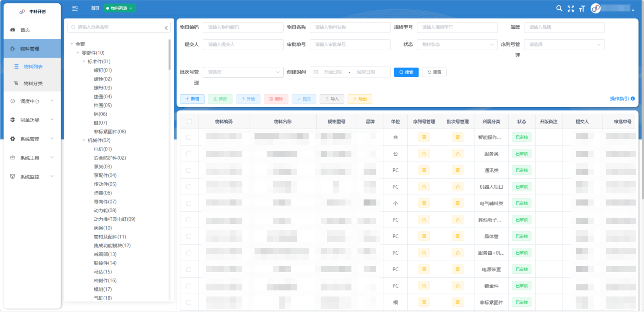Select 螺钉(01) in the category tree

point(103,70)
